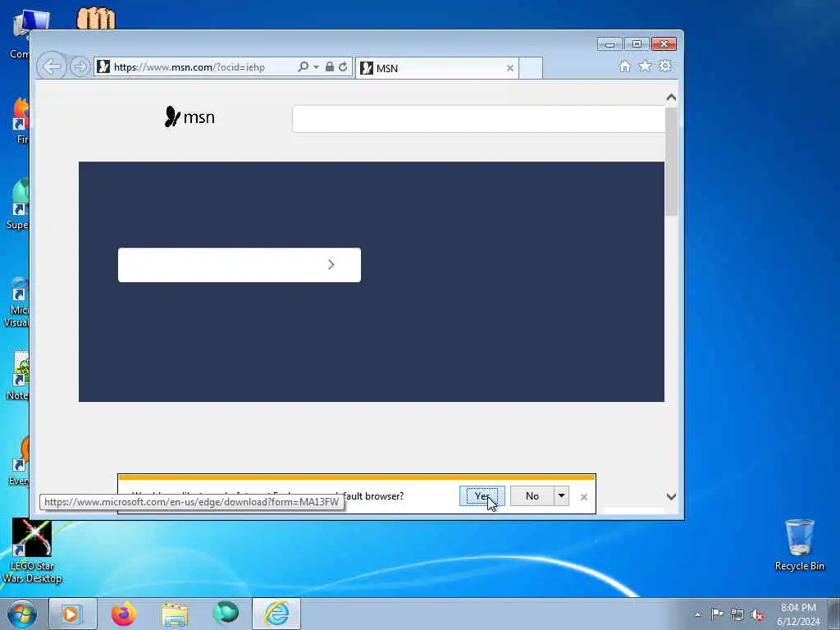This screenshot has height=630, width=840.
Task: Launch Windows Media Player from taskbar
Action: (x=72, y=614)
